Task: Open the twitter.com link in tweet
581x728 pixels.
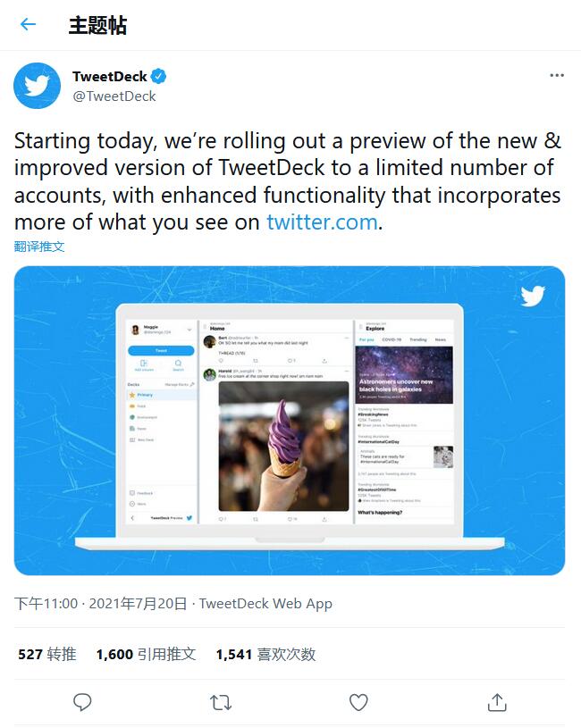Action: point(322,222)
